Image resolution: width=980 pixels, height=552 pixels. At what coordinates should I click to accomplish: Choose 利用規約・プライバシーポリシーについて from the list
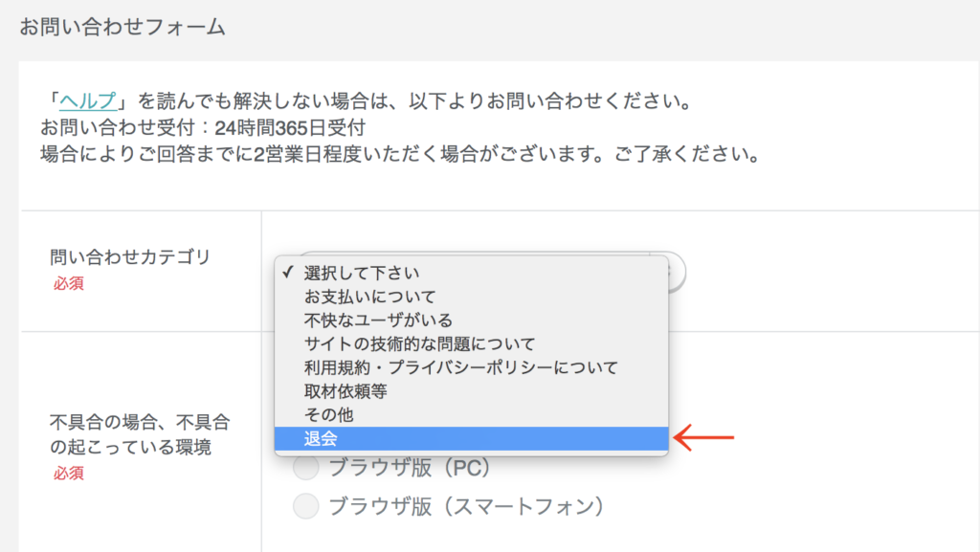click(460, 367)
